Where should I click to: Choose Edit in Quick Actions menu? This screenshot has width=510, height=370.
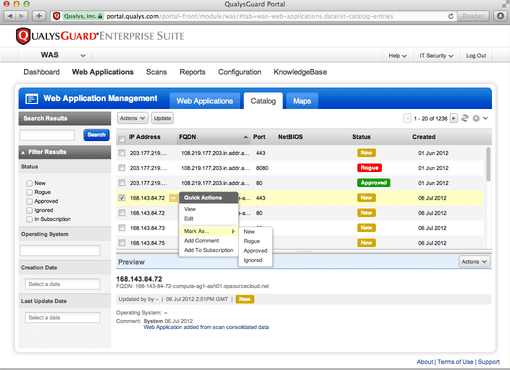[189, 219]
